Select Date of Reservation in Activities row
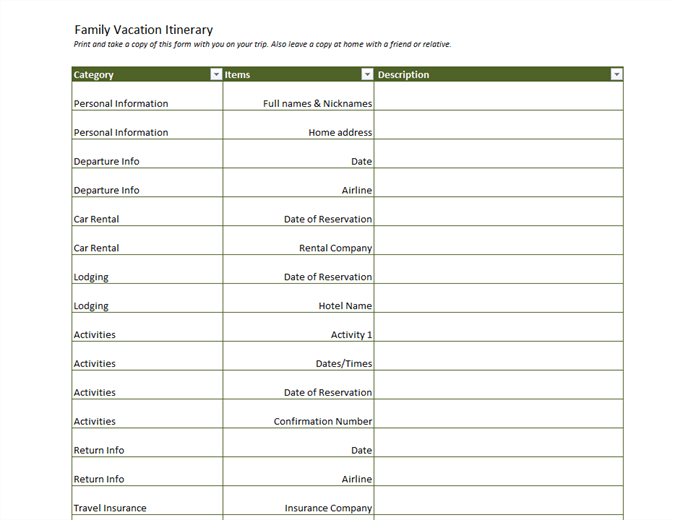Image resolution: width=675 pixels, height=520 pixels. point(298,385)
